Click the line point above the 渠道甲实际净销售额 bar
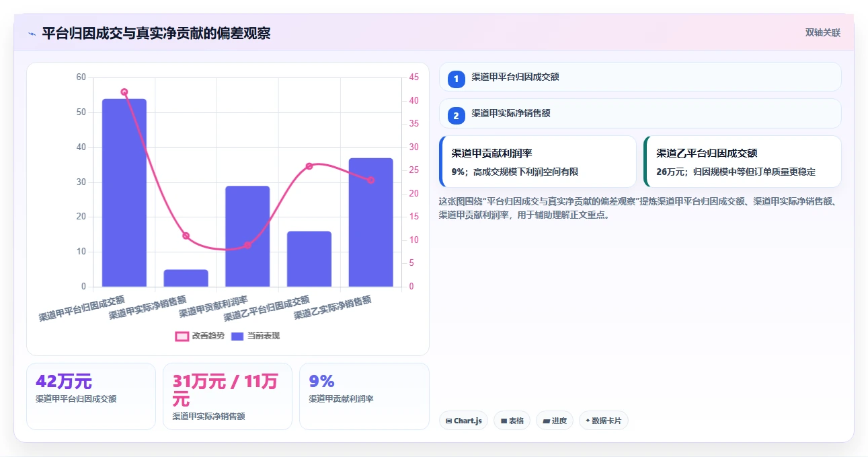 pos(186,236)
